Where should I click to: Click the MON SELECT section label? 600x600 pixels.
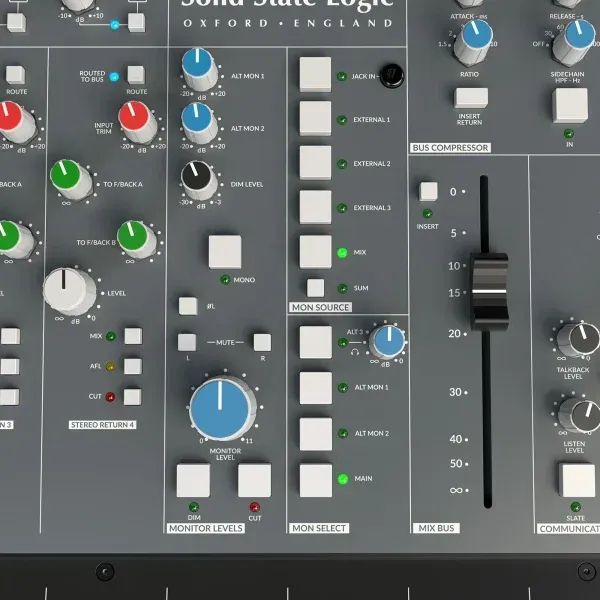[x=319, y=528]
